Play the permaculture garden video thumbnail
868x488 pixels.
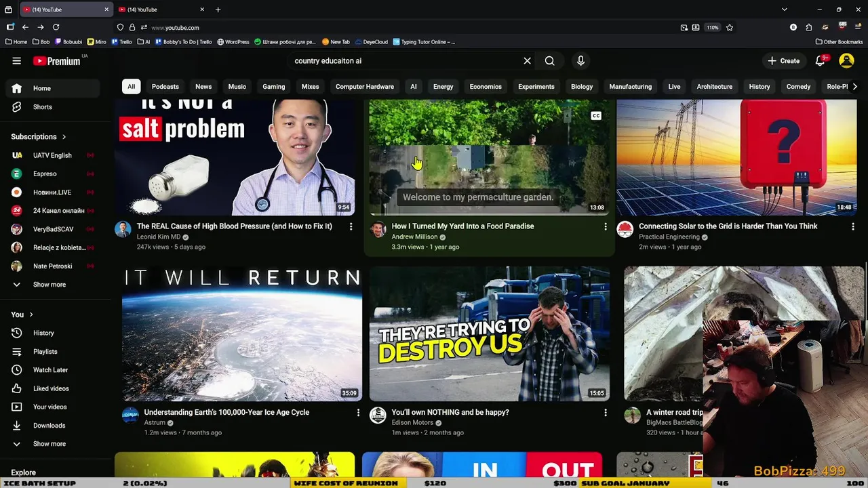coord(489,157)
